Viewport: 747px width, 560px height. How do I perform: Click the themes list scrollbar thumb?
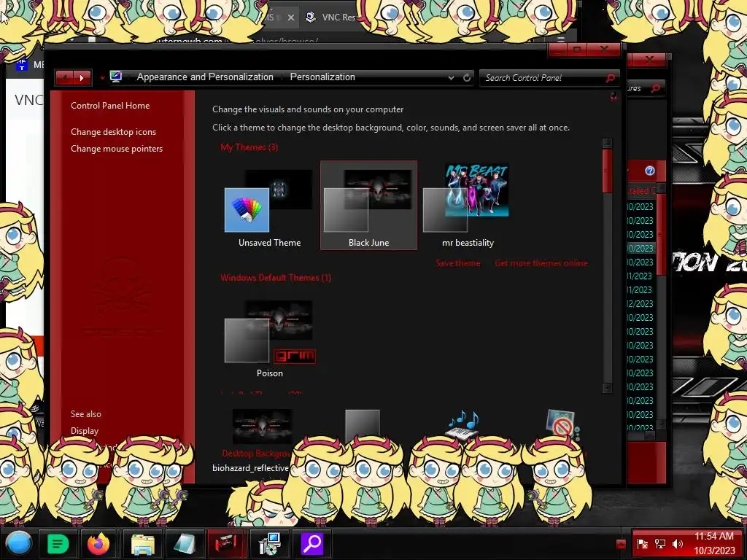607,171
